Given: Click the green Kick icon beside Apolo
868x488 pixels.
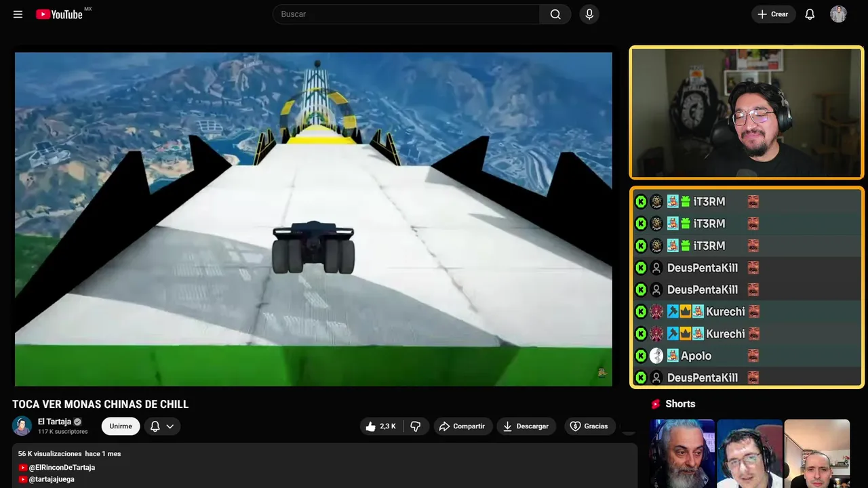Looking at the screenshot, I should coord(641,356).
